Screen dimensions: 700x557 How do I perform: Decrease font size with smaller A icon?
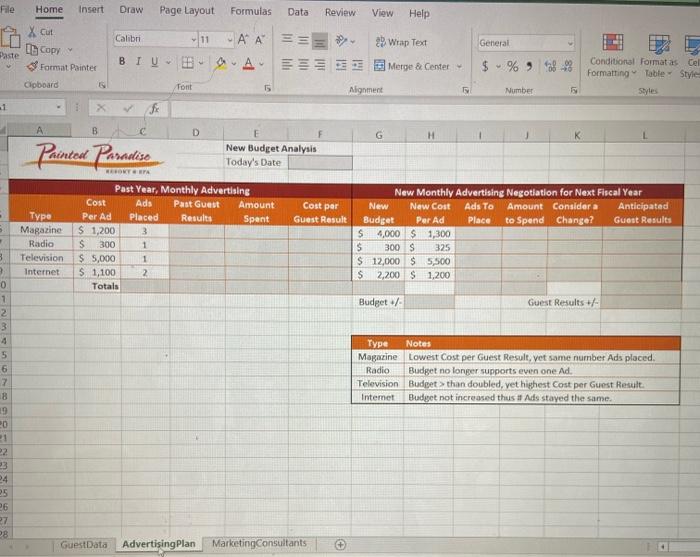click(x=260, y=40)
